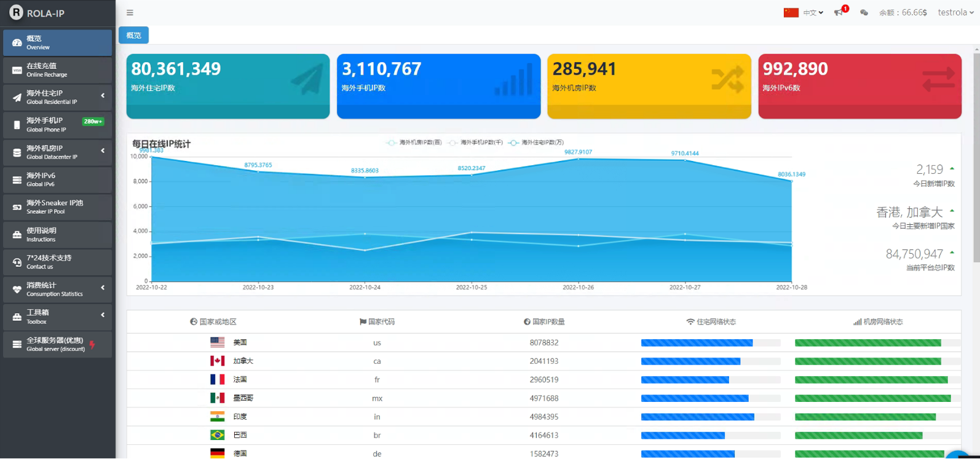Open the announcements megaphone notification icon
This screenshot has width=980, height=459.
click(839, 12)
